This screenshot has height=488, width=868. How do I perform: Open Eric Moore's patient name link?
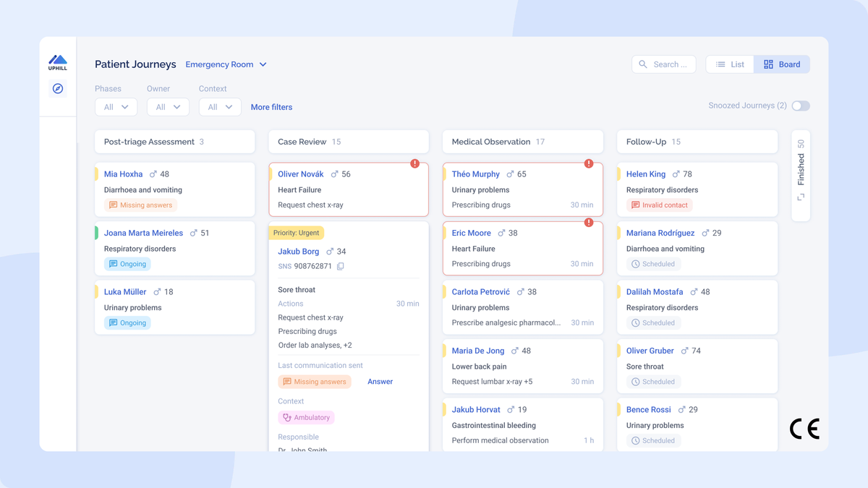472,233
